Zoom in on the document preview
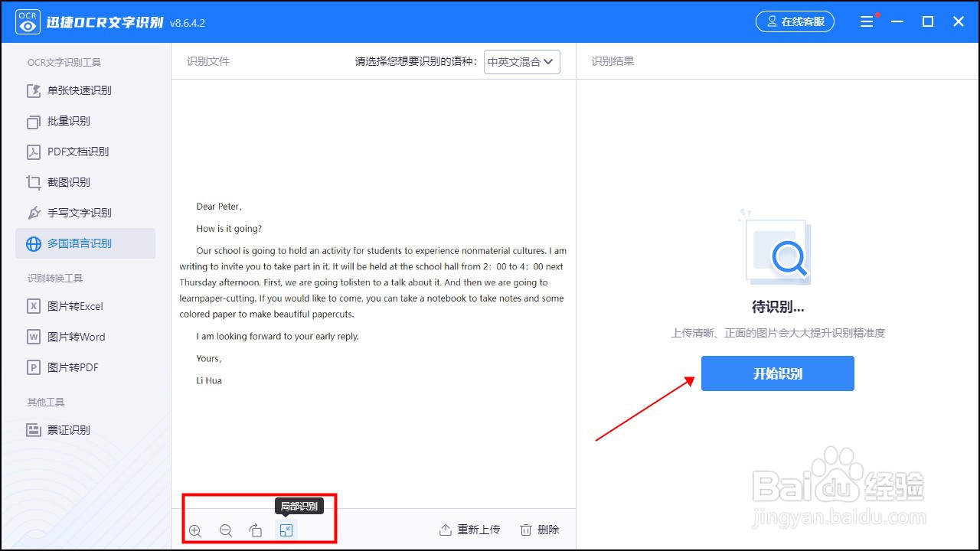 pyautogui.click(x=194, y=530)
